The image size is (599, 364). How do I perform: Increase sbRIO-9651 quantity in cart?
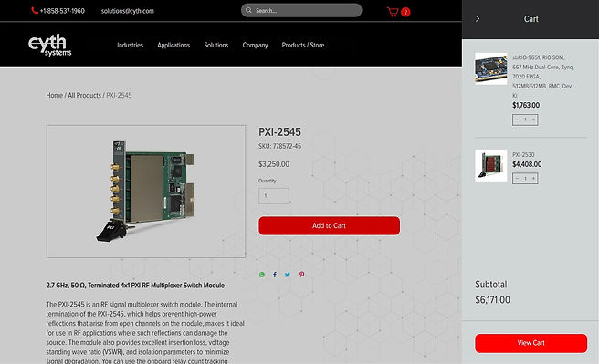click(x=533, y=120)
